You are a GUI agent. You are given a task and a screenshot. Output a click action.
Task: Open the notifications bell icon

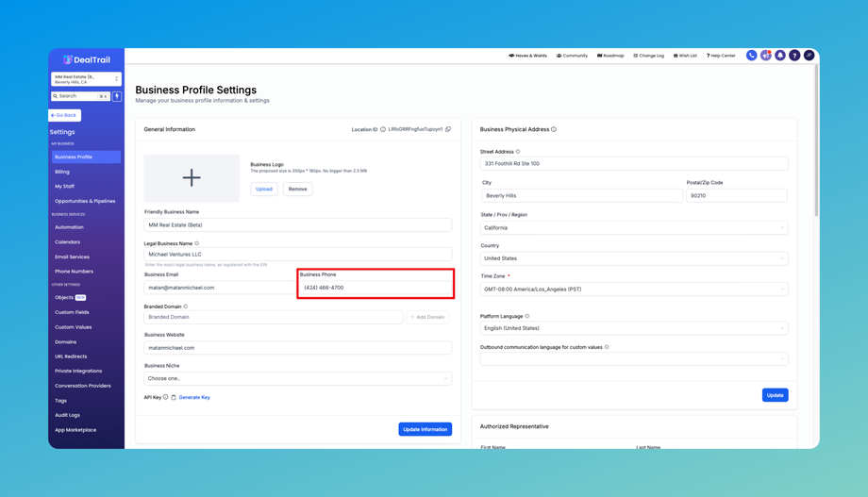pyautogui.click(x=780, y=56)
